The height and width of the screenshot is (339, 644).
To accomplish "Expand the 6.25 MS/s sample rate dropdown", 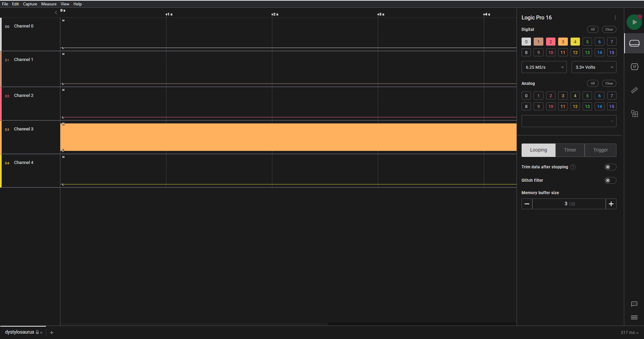I will click(x=544, y=67).
